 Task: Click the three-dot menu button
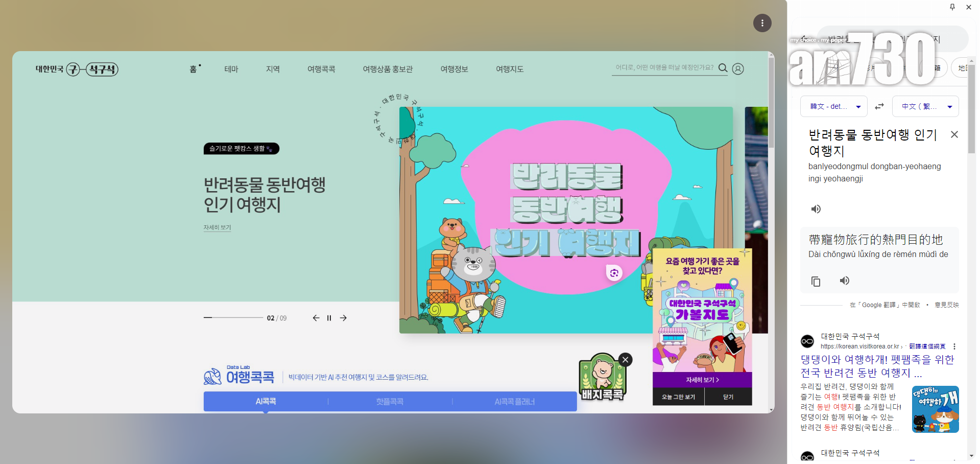[762, 23]
